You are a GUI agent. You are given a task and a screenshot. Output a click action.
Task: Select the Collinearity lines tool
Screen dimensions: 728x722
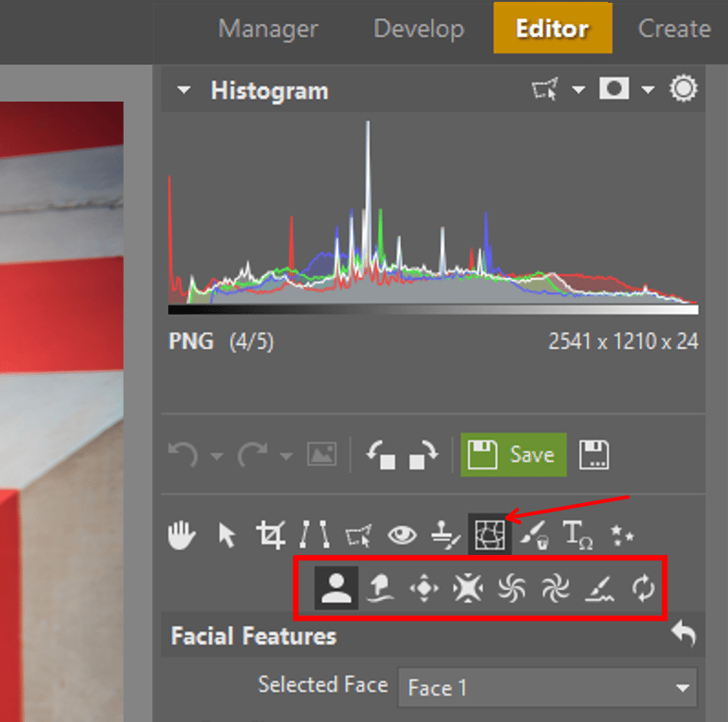(x=314, y=534)
